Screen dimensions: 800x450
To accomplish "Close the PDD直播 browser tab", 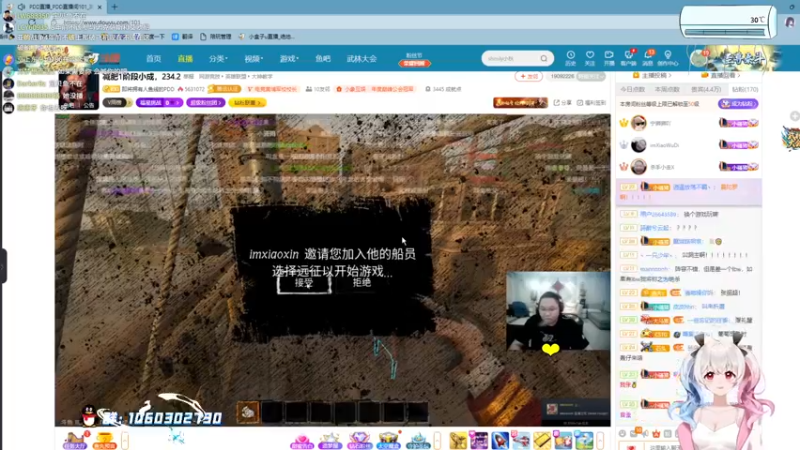I will coord(99,7).
